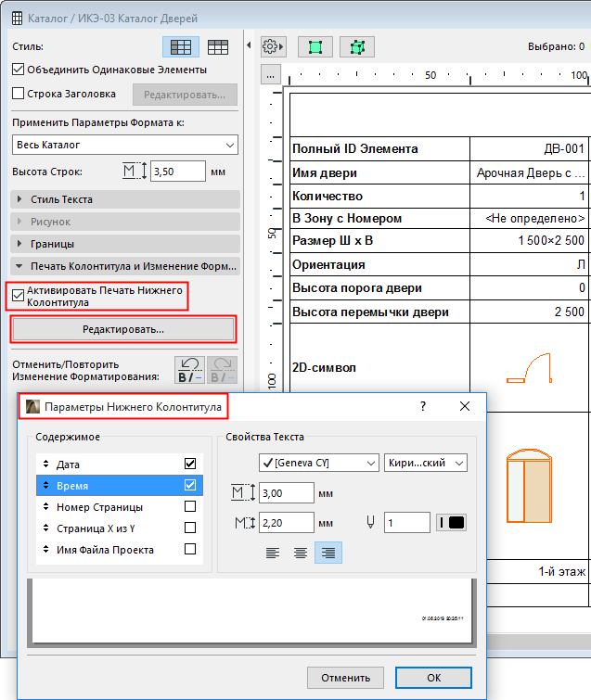The width and height of the screenshot is (591, 700).
Task: Click the pen number field
Action: click(407, 522)
